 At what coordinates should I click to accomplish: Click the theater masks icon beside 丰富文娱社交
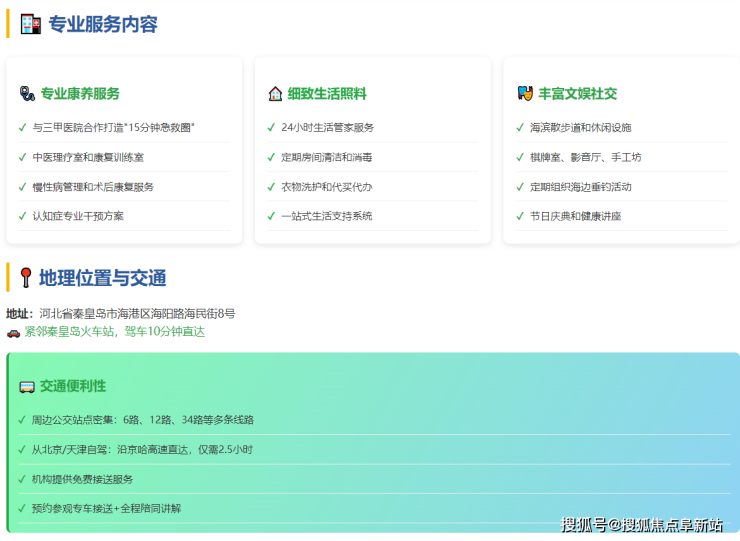(525, 93)
